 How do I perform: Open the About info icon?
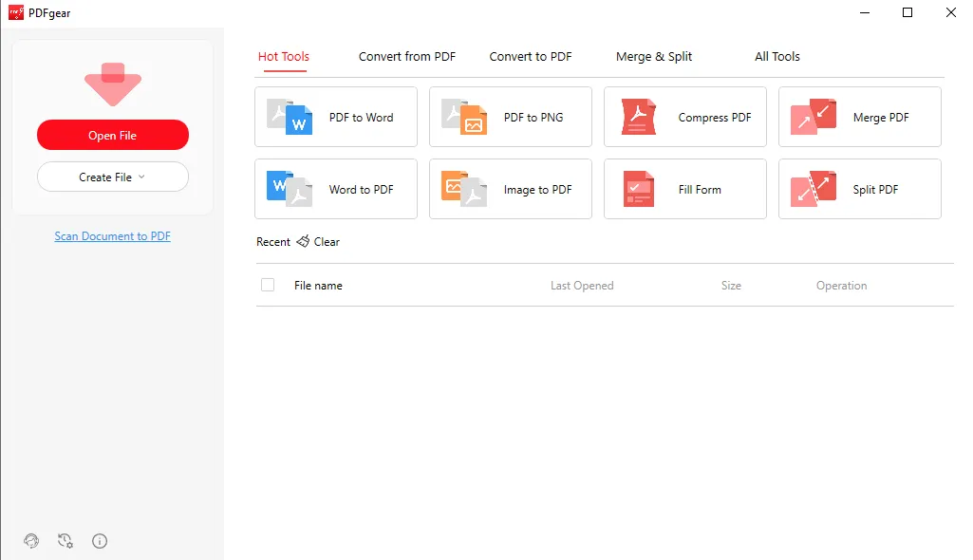click(x=100, y=541)
